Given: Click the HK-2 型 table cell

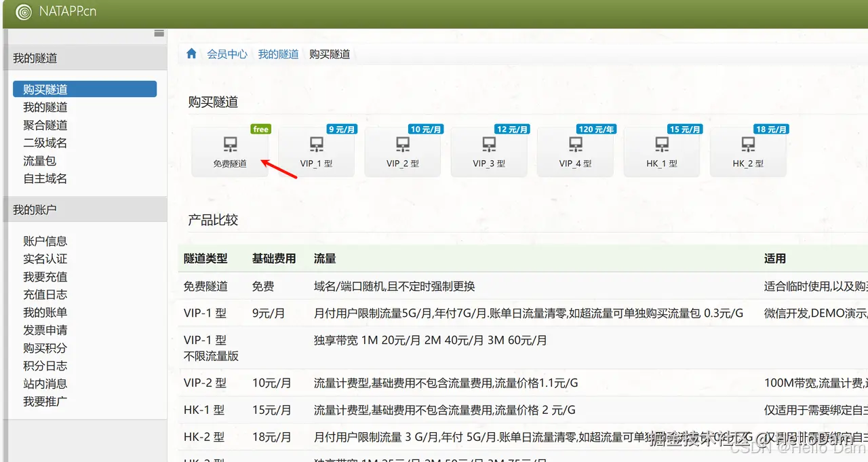Looking at the screenshot, I should click(x=204, y=437).
